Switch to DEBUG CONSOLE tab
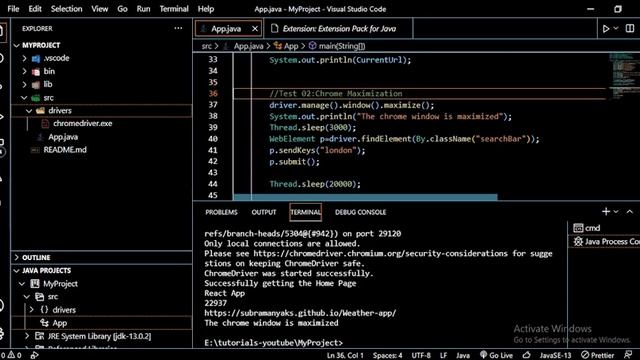The height and width of the screenshot is (360, 640). pos(360,212)
